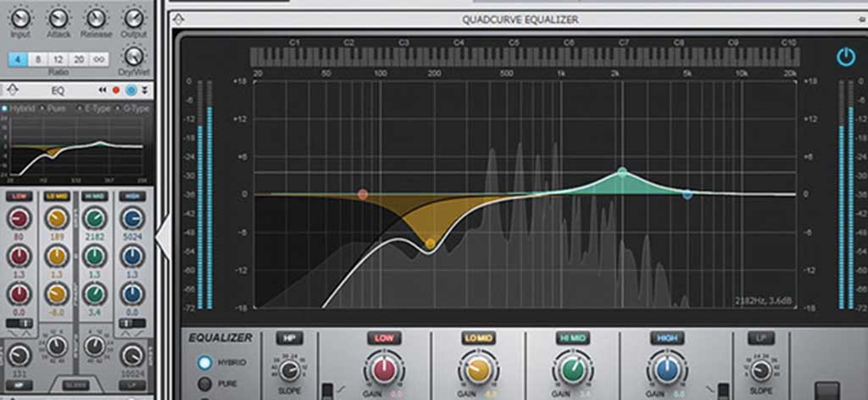Click the rewind arrows icon in EQ header
This screenshot has width=868, height=400.
[103, 90]
